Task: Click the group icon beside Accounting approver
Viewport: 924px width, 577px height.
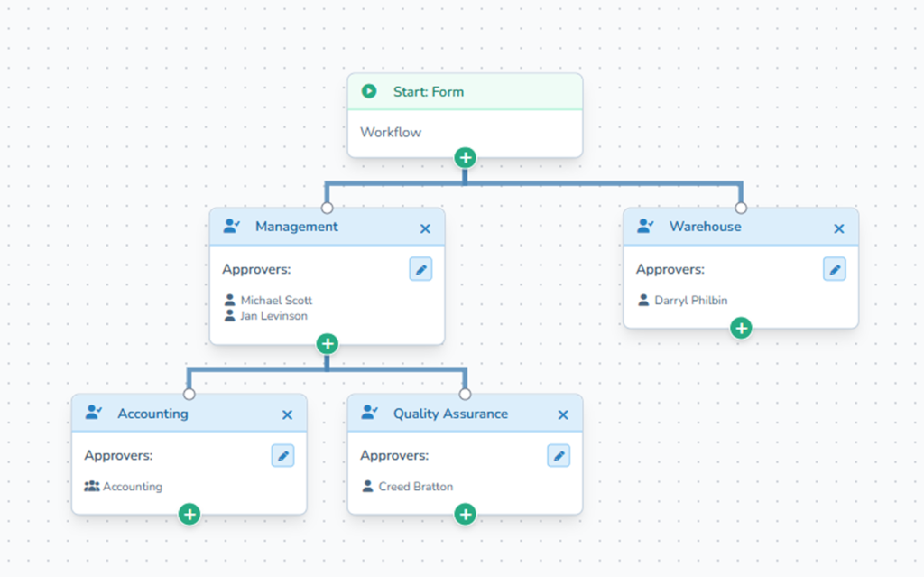Action: pyautogui.click(x=92, y=487)
